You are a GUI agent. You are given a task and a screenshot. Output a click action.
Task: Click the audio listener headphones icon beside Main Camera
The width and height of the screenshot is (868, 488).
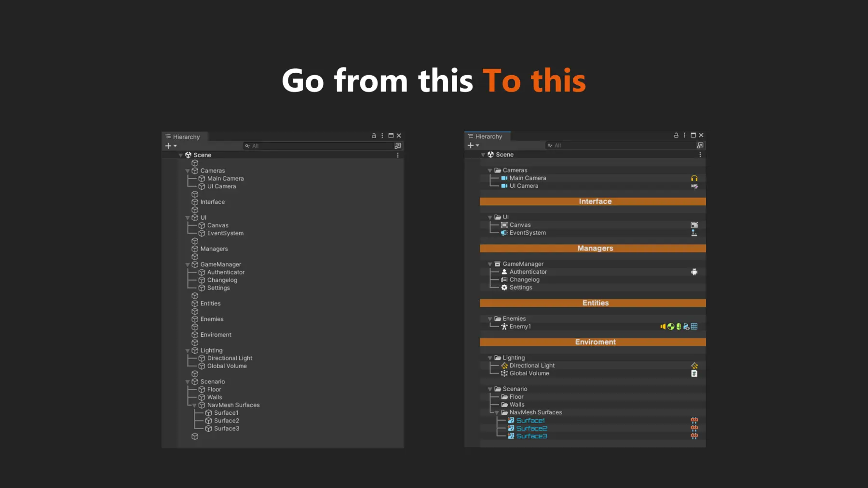(694, 178)
